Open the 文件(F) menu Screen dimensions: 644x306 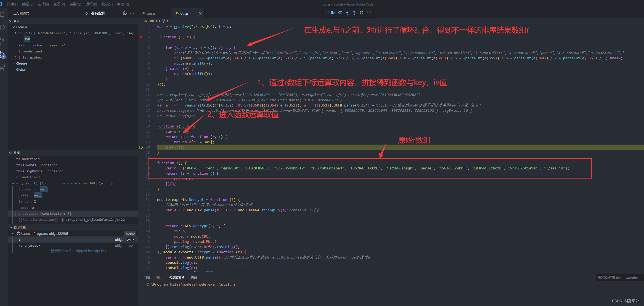pos(12,4)
